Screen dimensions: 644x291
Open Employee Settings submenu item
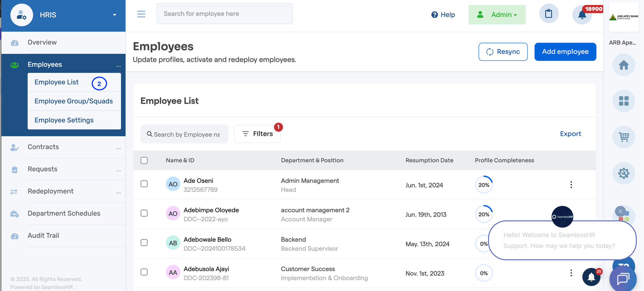click(64, 120)
